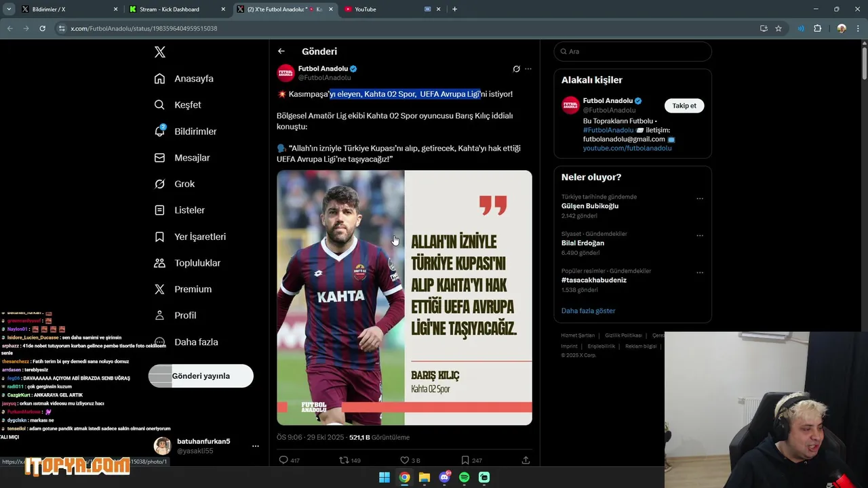Expand Daha fazla menu
The width and height of the screenshot is (868, 488).
tap(186, 342)
